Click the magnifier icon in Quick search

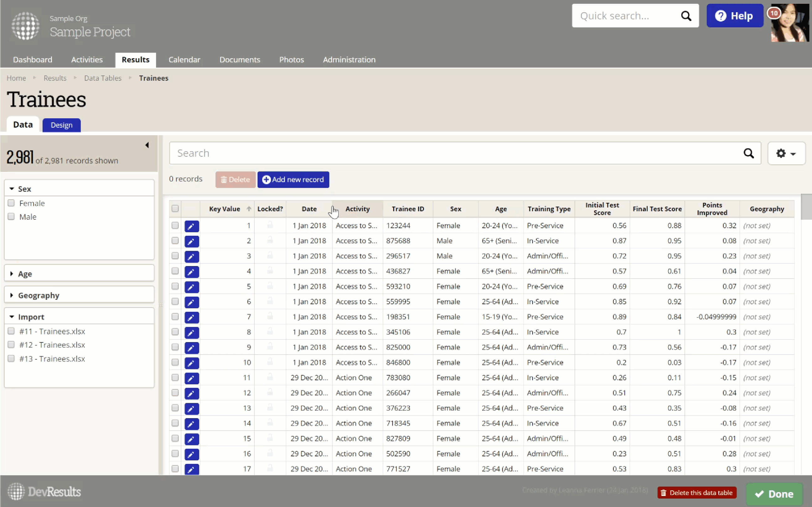click(x=686, y=16)
